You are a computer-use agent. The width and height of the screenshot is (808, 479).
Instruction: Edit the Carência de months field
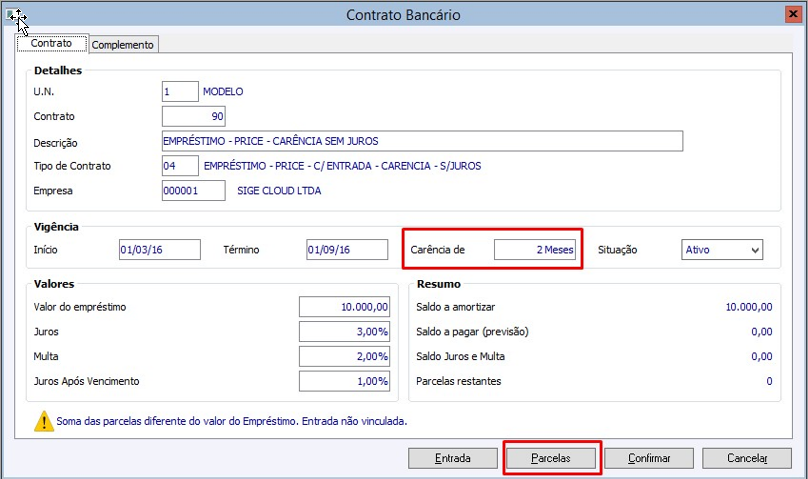click(535, 250)
